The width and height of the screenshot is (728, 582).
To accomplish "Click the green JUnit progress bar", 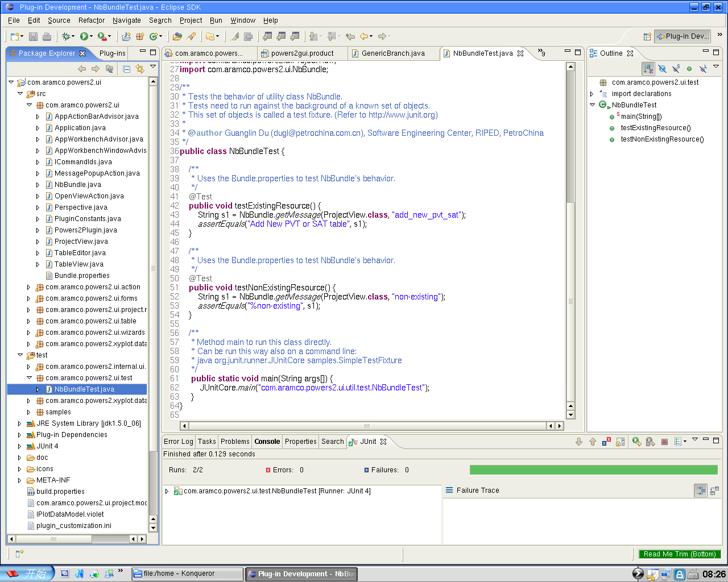I will [x=593, y=470].
